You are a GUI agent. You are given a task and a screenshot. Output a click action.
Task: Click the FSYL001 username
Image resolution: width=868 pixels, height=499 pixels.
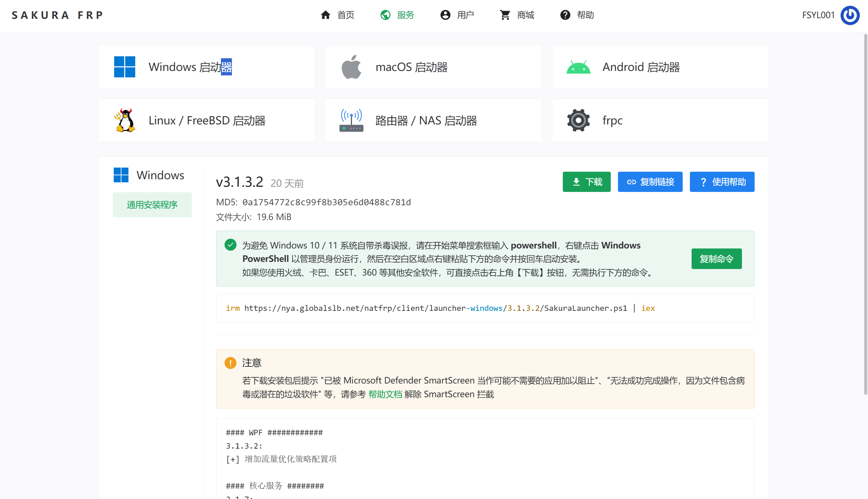818,15
